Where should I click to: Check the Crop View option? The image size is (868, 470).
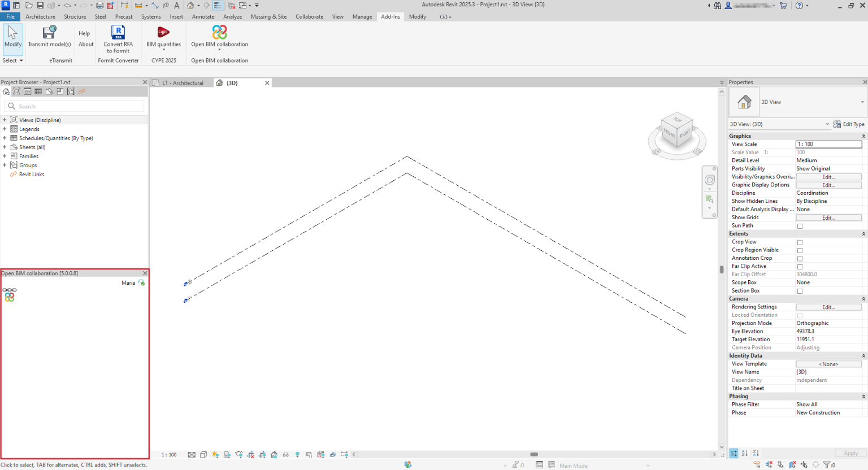point(800,242)
